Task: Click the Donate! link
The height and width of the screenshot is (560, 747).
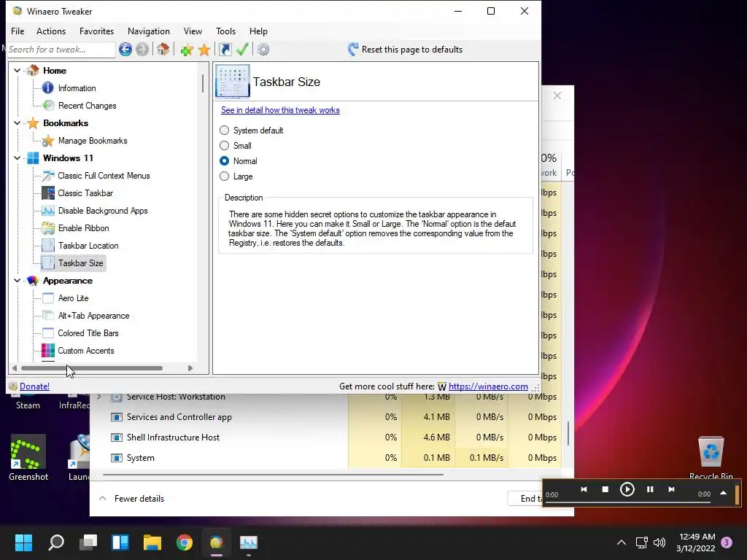Action: click(34, 386)
